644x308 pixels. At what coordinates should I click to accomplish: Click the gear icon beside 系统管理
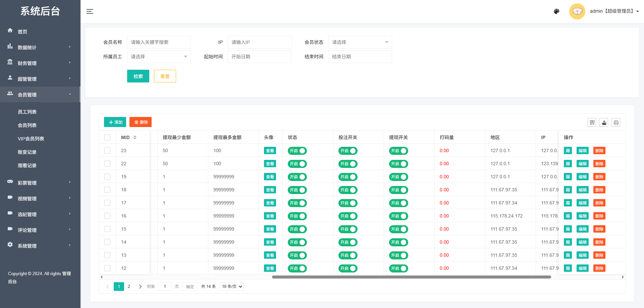[10, 245]
